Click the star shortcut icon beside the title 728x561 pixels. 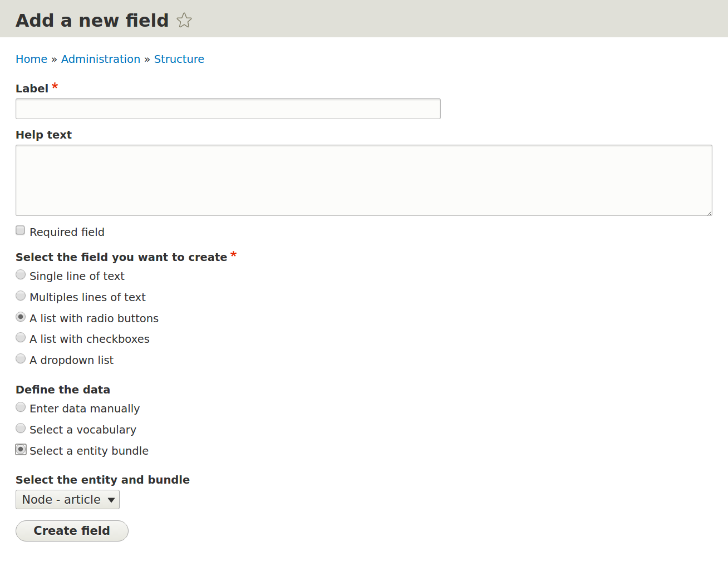[x=184, y=21]
